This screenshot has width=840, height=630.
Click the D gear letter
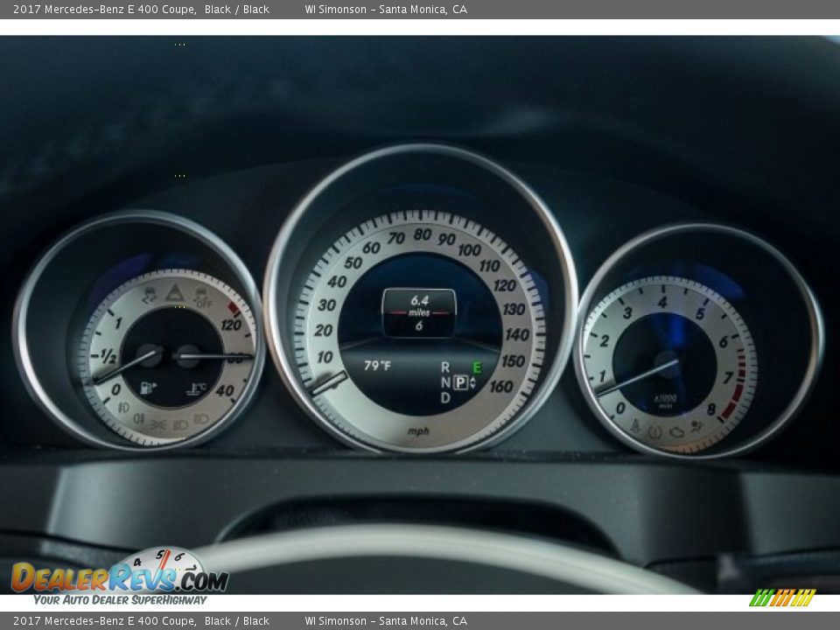tap(445, 398)
